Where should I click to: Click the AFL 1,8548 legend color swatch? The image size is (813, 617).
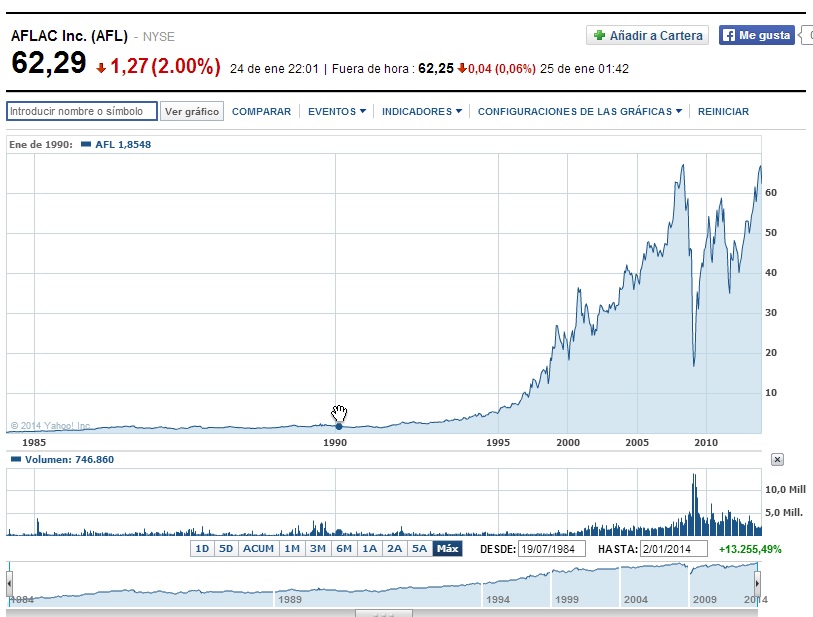pos(86,144)
